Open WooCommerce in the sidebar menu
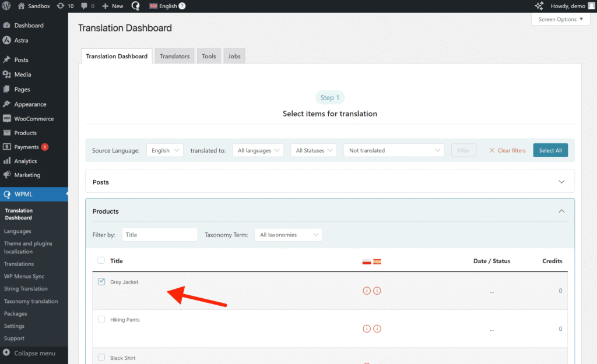The image size is (597, 364). pyautogui.click(x=34, y=119)
